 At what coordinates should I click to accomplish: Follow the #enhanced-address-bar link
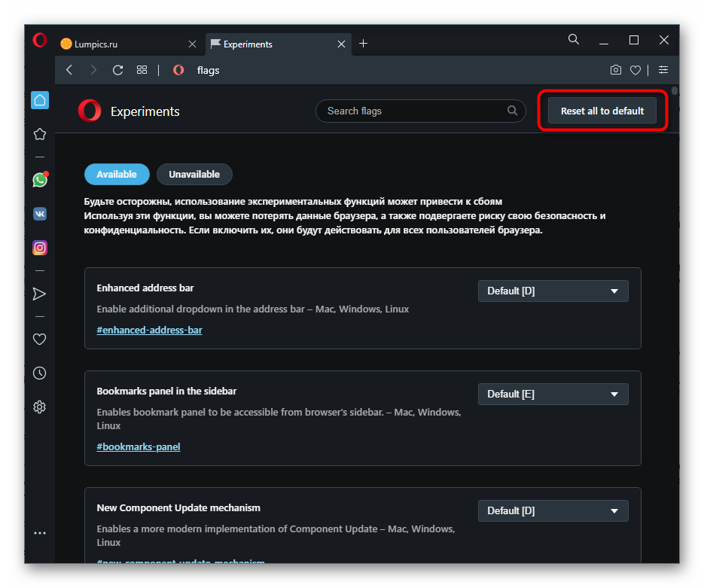tap(149, 330)
